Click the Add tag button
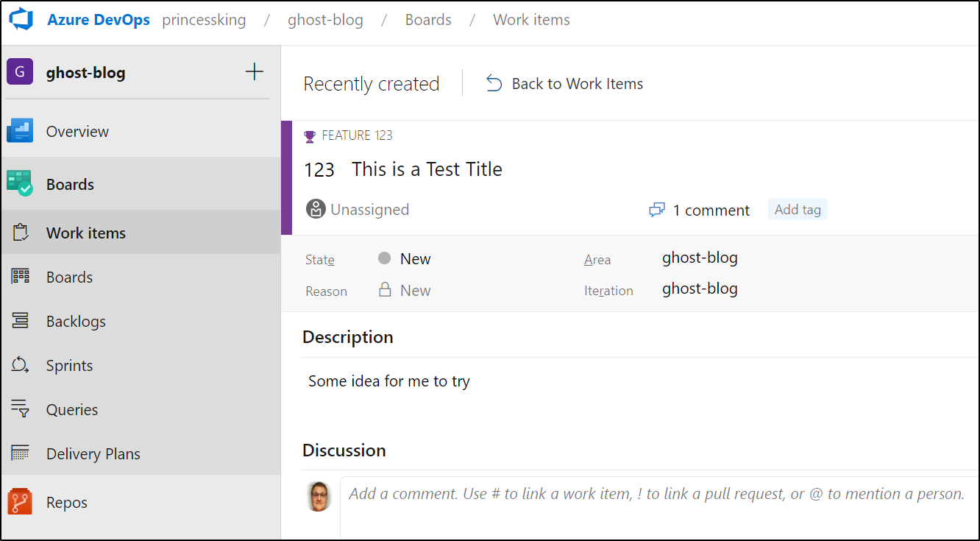This screenshot has width=980, height=541. [x=798, y=210]
